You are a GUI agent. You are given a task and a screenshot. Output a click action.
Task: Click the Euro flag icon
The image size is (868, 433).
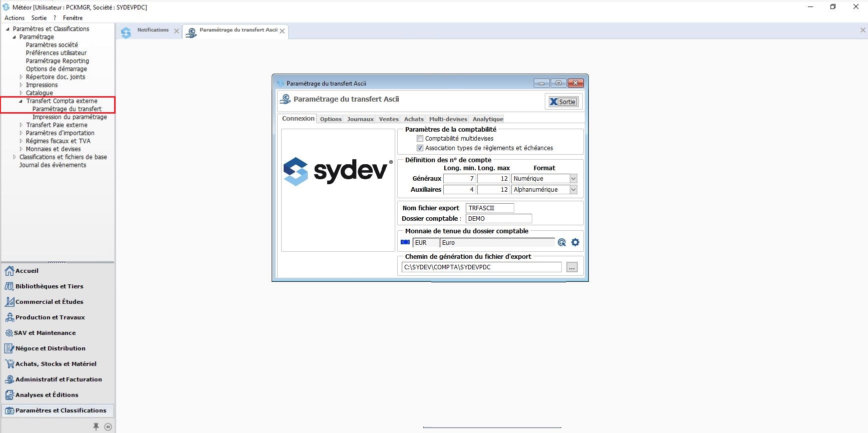405,242
